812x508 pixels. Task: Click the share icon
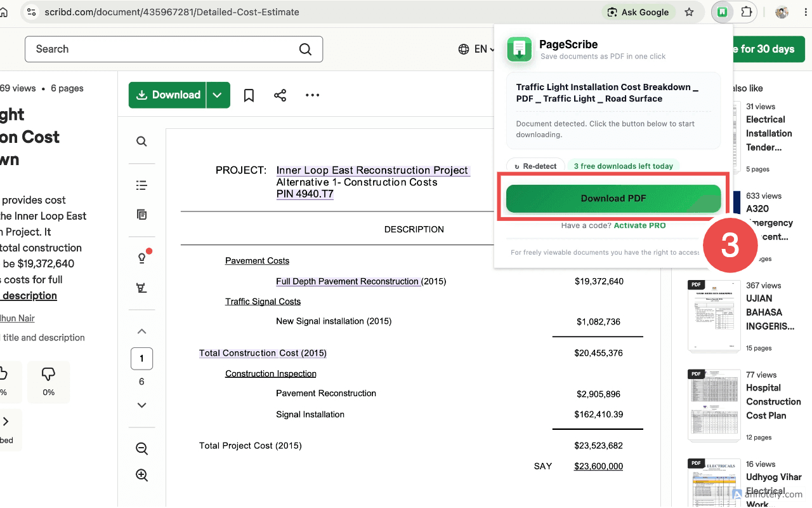tap(280, 95)
